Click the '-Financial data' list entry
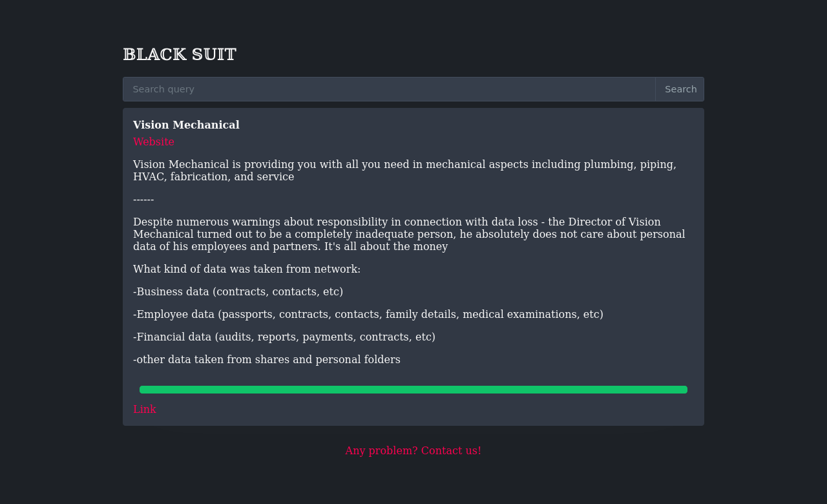 click(x=284, y=337)
